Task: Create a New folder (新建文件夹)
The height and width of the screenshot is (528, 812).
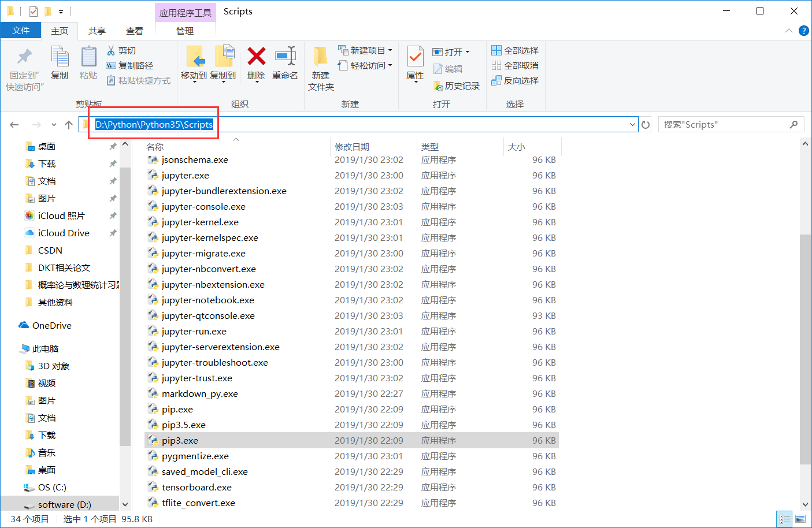Action: (321, 68)
